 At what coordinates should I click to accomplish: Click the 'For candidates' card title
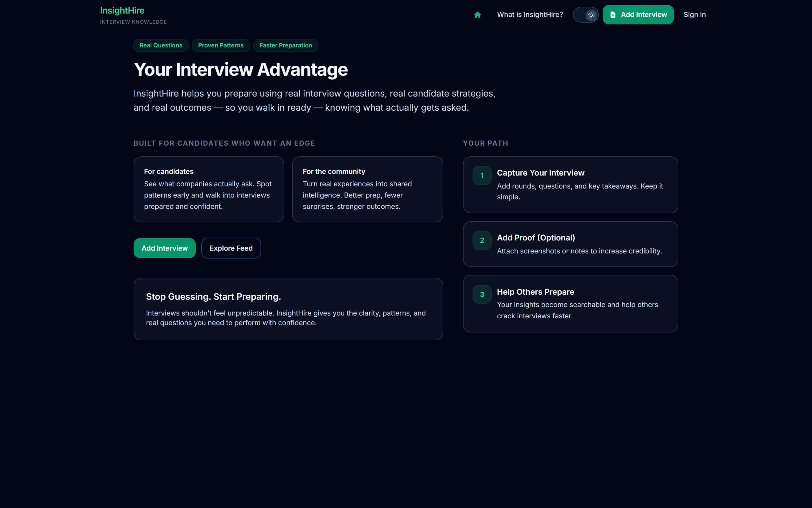[169, 171]
